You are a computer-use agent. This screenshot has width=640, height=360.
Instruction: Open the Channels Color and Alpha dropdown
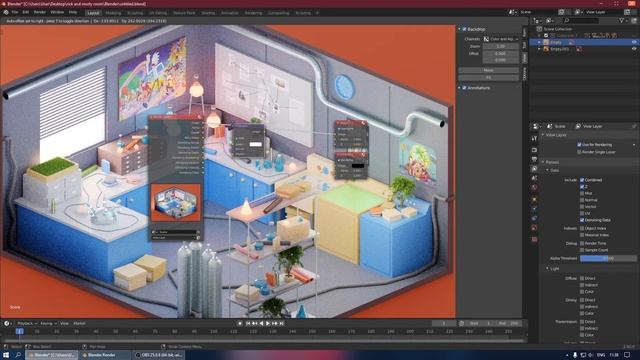point(501,39)
